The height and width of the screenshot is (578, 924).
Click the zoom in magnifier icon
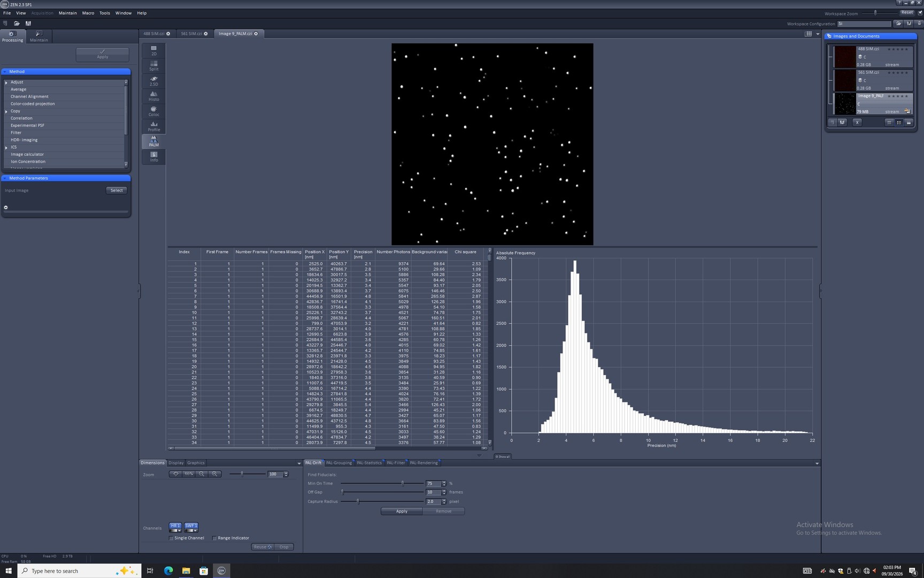(x=214, y=474)
